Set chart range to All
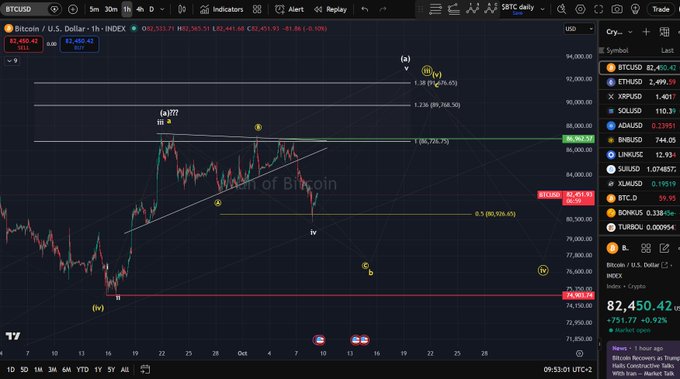Image resolution: width=680 pixels, height=379 pixels. 125,369
